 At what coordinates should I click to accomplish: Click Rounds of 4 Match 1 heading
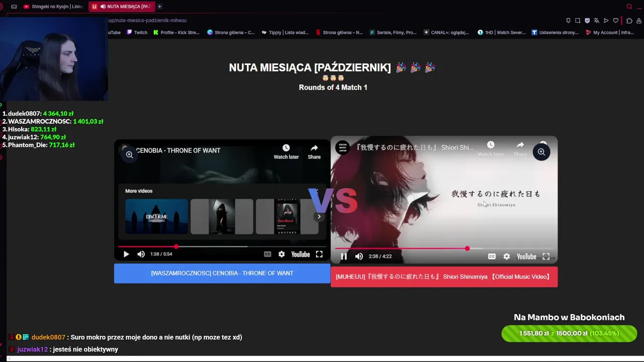point(333,87)
